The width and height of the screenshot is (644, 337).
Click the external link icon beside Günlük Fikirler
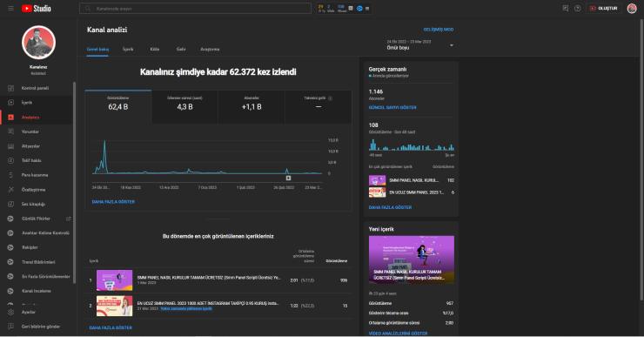69,219
